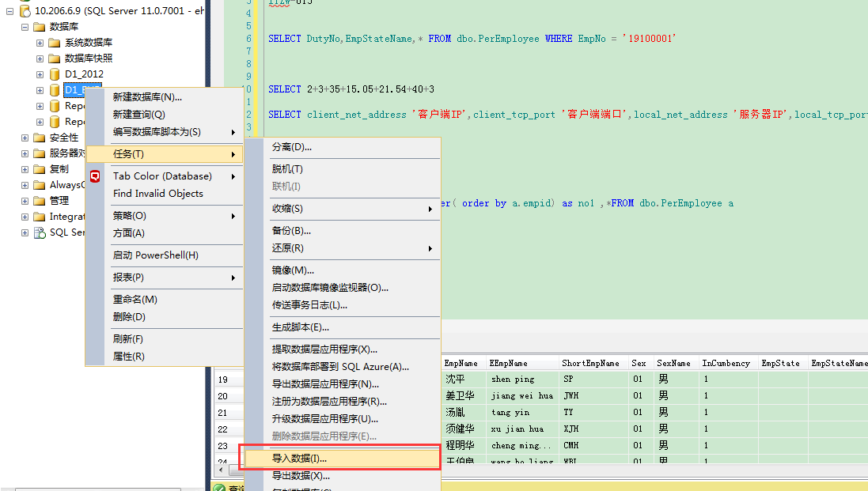Click the 数据库 folder icon
868x491 pixels.
[x=39, y=27]
